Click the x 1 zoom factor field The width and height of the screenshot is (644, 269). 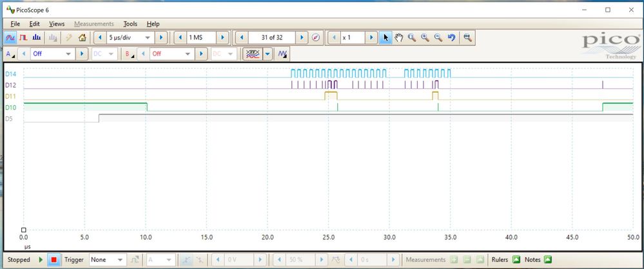coord(353,38)
